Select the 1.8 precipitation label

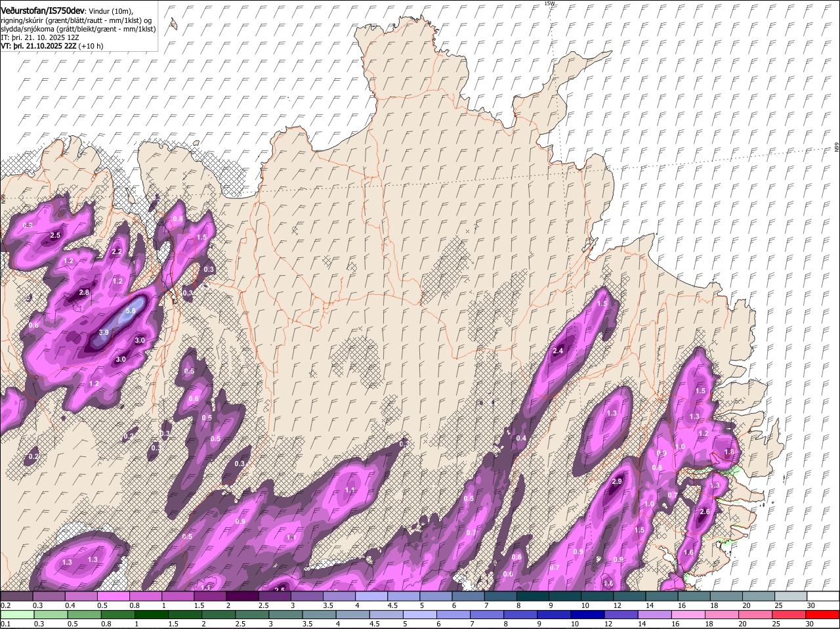(x=729, y=452)
